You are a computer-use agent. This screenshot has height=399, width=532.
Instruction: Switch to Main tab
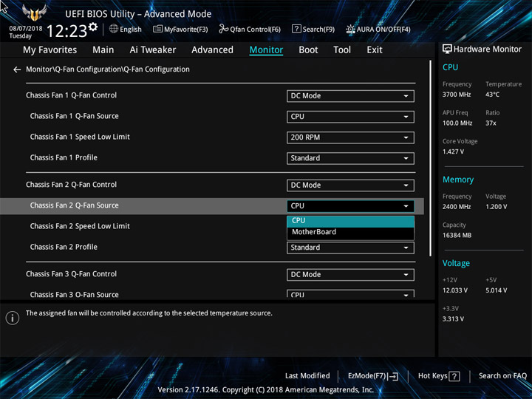pos(103,50)
